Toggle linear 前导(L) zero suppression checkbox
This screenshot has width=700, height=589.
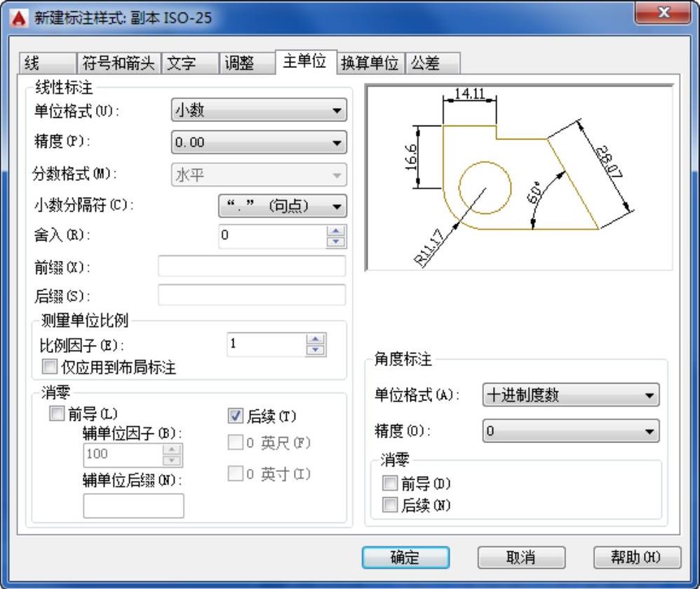[56, 414]
